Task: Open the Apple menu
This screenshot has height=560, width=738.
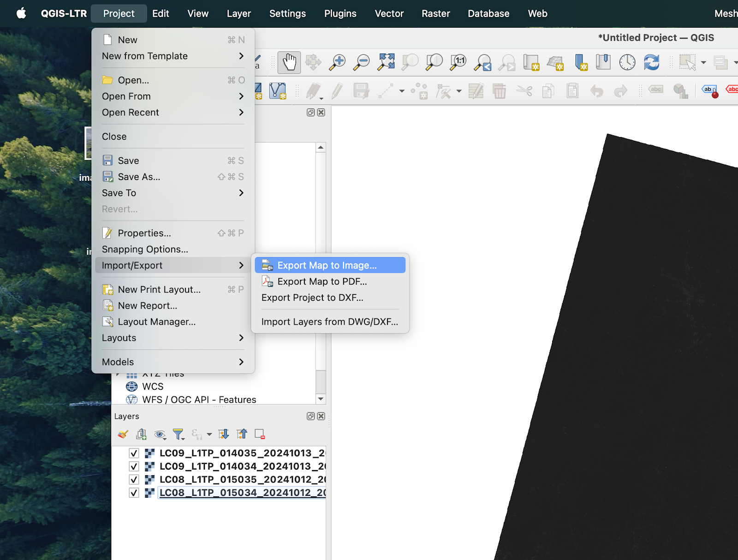Action: 21,13
